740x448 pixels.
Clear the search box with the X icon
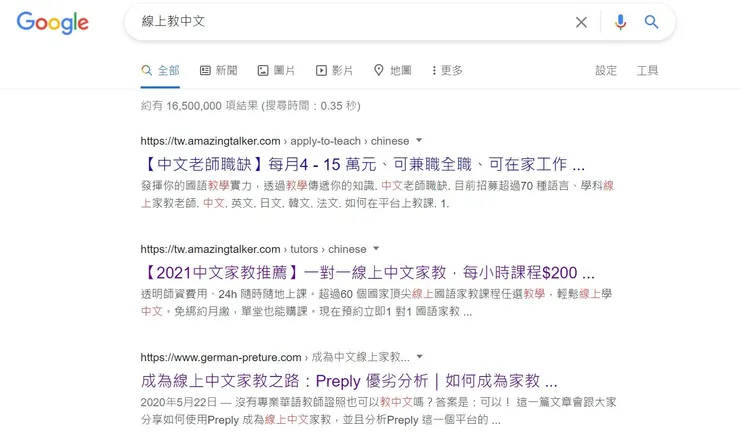tap(581, 22)
